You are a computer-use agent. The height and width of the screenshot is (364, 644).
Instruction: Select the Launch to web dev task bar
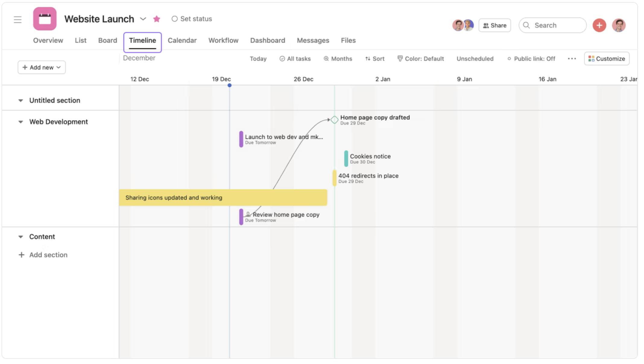(x=241, y=139)
